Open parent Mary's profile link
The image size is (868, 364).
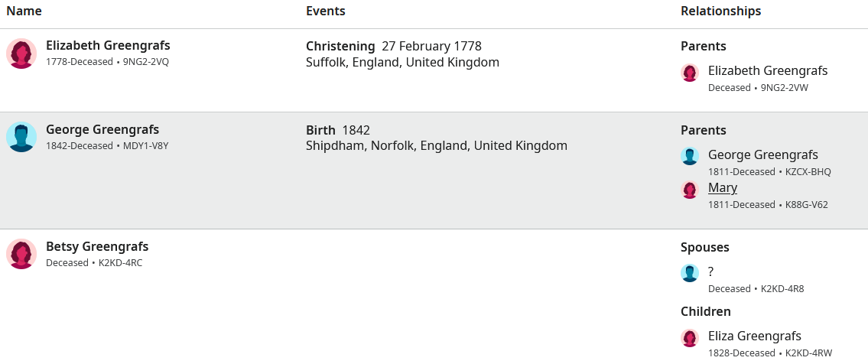pos(723,188)
